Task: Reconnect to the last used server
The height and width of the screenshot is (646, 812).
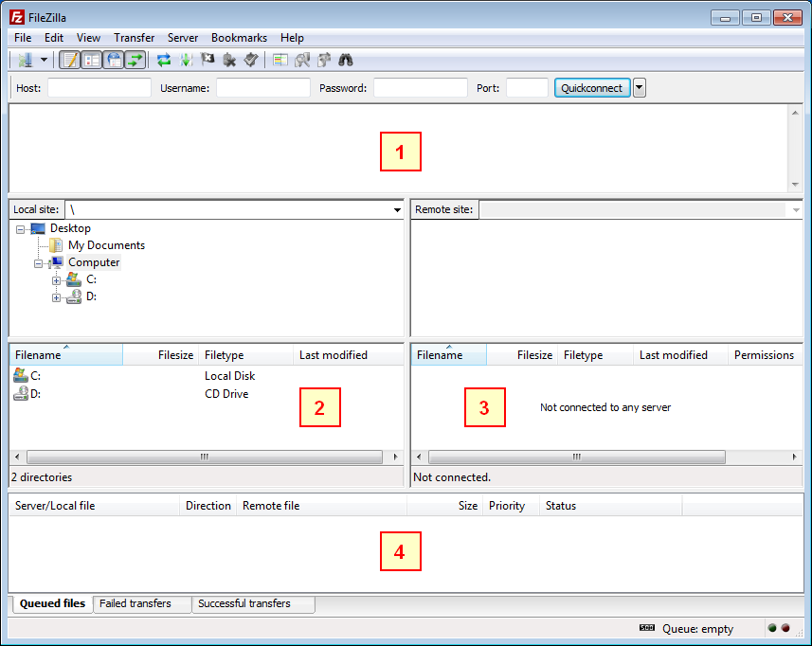Action: pyautogui.click(x=251, y=60)
